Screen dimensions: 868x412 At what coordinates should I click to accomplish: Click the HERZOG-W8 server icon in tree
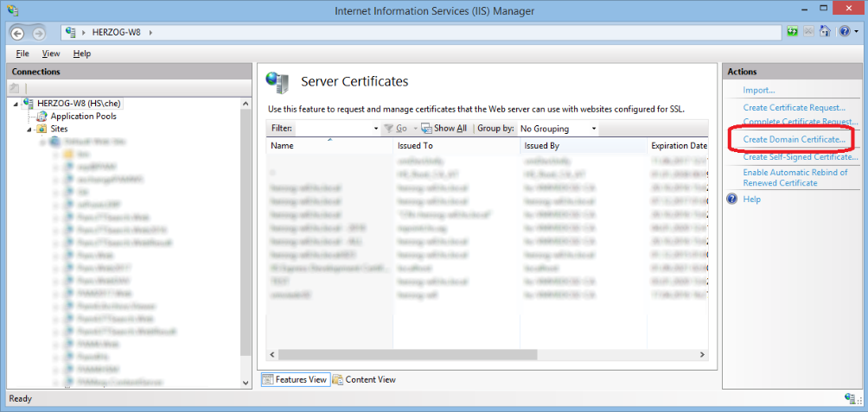click(x=29, y=104)
